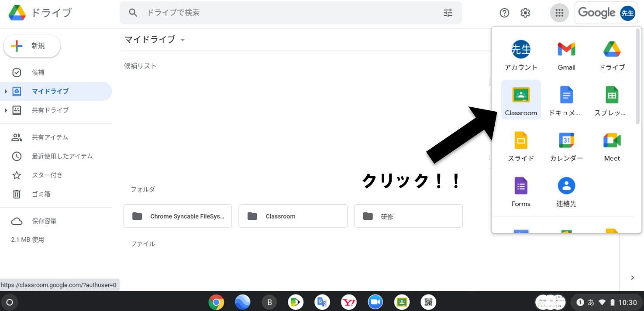Select マイドライブ in the sidebar
This screenshot has width=644, height=311.
56,91
